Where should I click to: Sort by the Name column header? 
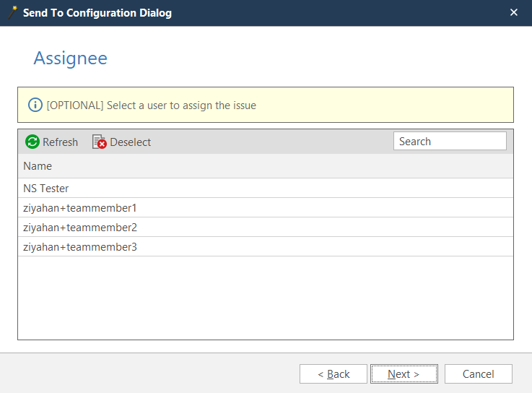click(38, 166)
